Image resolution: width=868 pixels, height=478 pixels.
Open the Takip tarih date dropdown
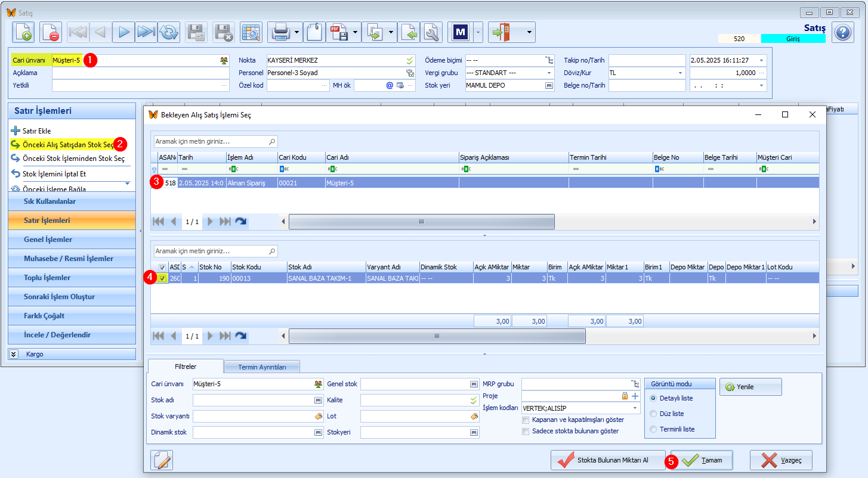tap(762, 60)
